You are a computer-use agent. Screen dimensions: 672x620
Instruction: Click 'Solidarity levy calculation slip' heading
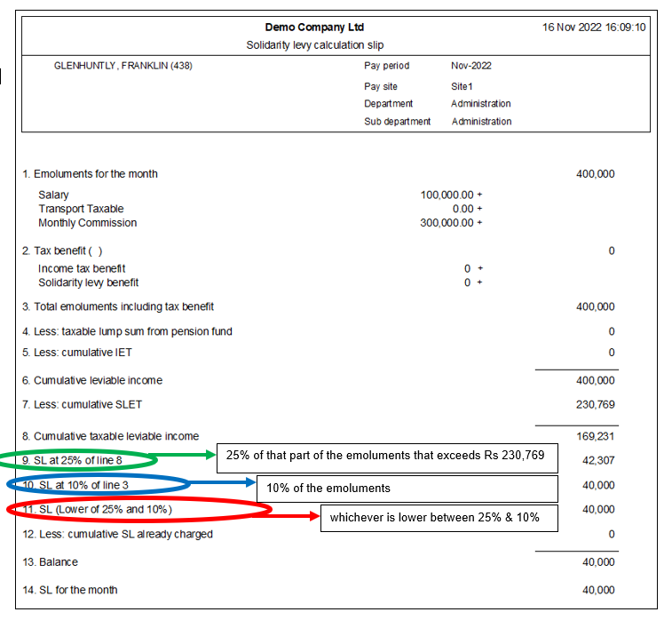coord(314,45)
